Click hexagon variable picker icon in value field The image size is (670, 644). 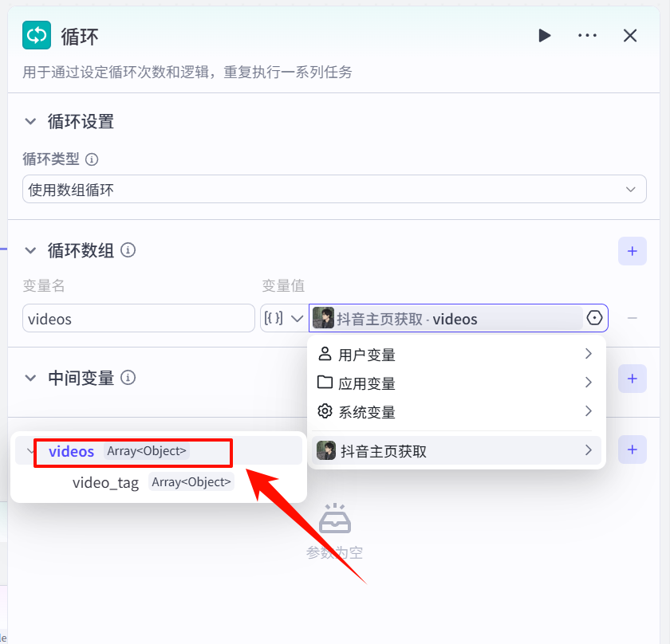click(594, 319)
